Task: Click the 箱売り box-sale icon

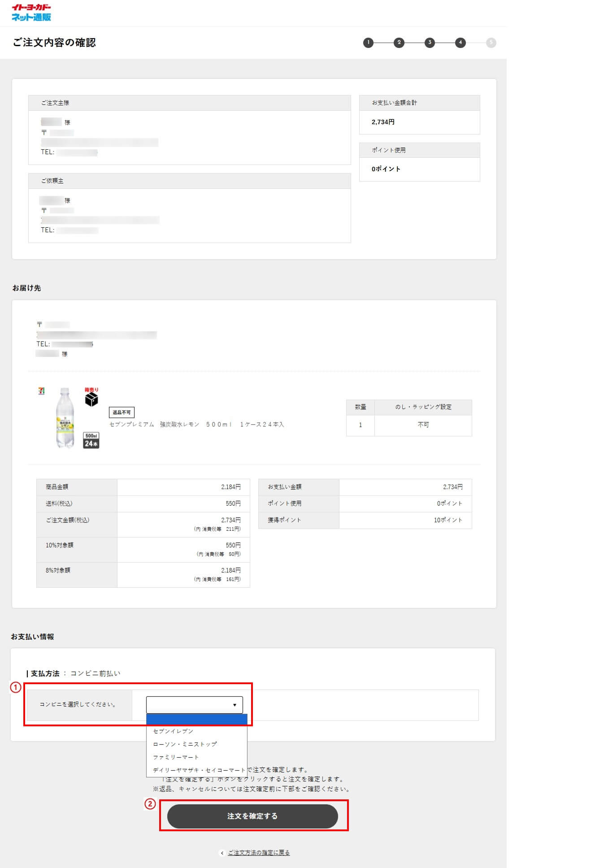Action: (91, 397)
